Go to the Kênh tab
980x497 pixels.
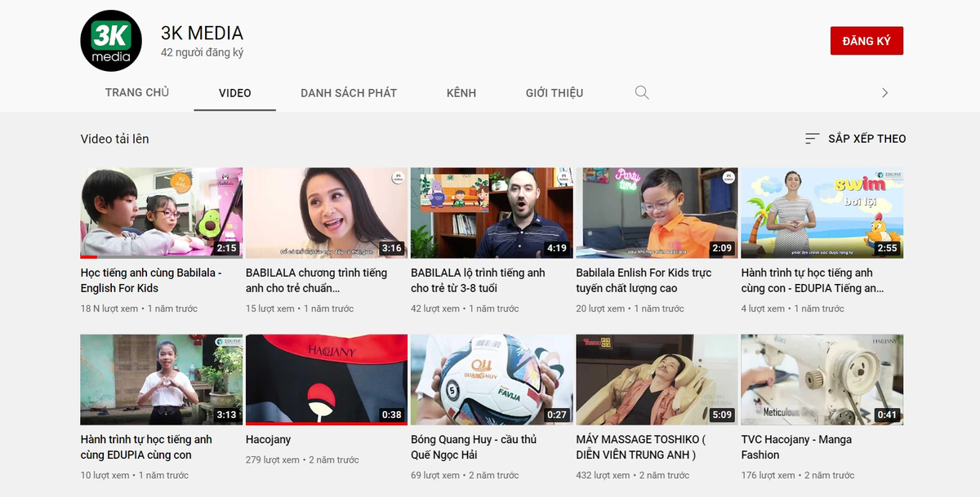(461, 93)
